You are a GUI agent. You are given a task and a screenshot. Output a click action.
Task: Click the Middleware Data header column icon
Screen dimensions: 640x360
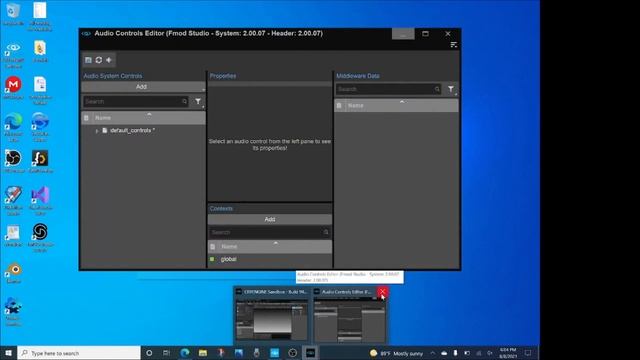point(339,106)
